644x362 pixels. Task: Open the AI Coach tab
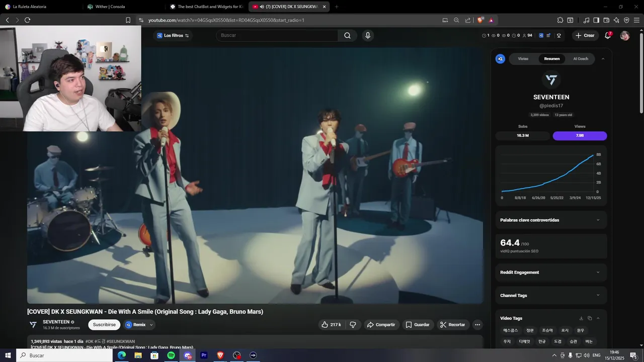pyautogui.click(x=581, y=59)
